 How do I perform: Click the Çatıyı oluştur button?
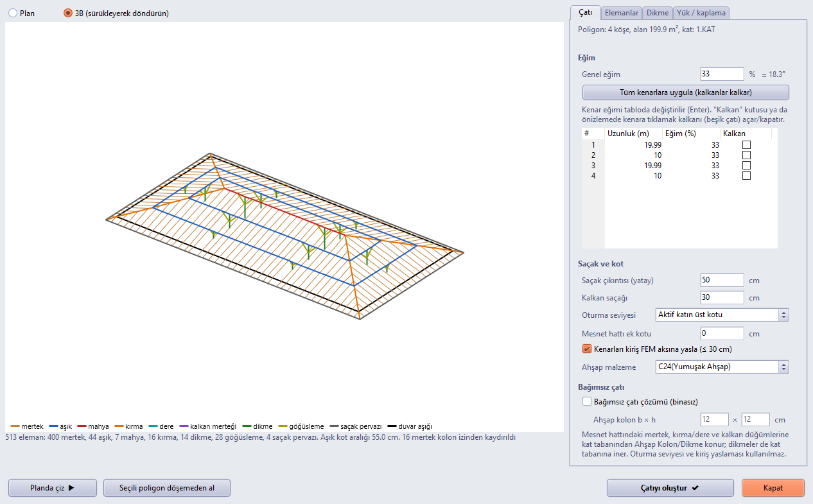[x=670, y=488]
